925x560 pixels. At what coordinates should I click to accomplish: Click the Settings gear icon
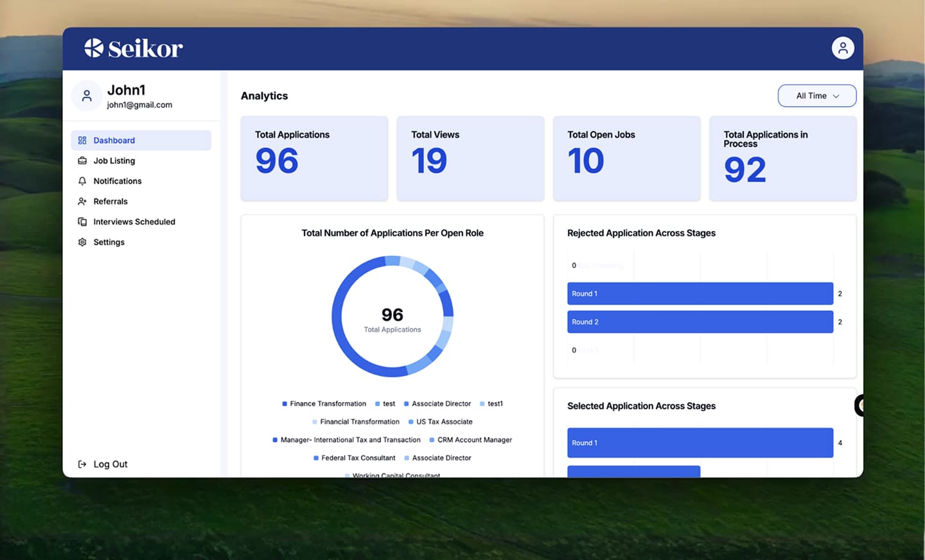(82, 242)
